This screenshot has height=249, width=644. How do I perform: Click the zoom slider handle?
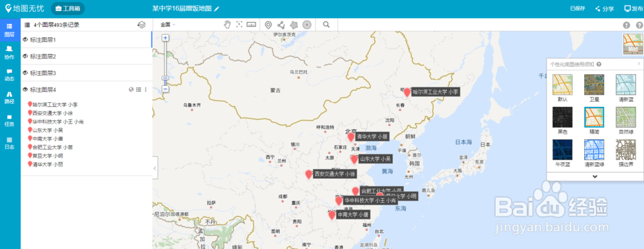(x=166, y=78)
